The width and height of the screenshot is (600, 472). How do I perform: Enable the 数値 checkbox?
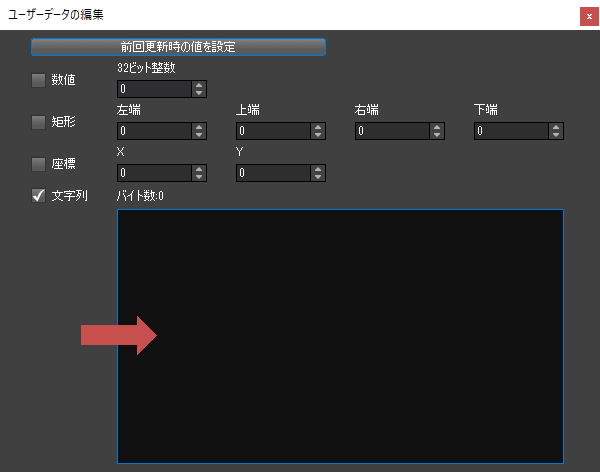click(38, 80)
